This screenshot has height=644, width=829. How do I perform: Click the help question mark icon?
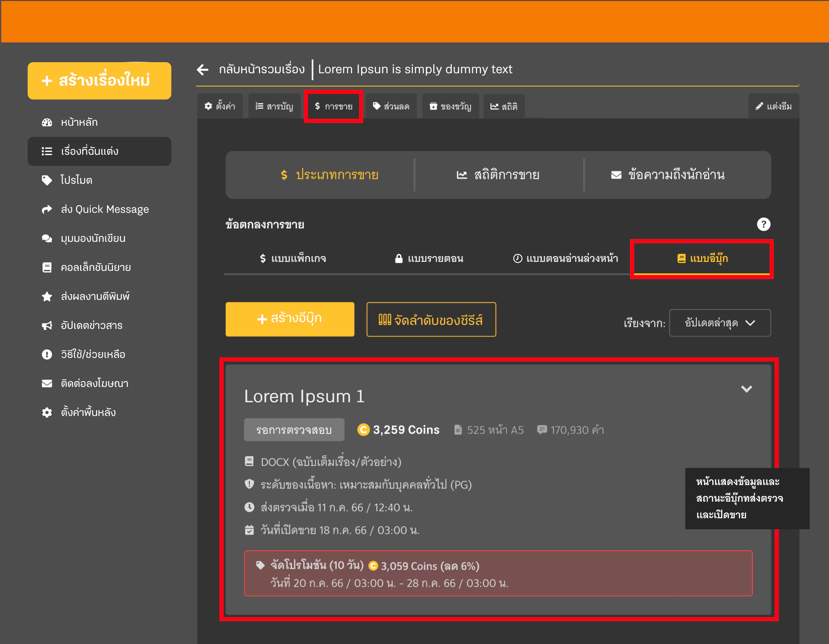coord(763,225)
